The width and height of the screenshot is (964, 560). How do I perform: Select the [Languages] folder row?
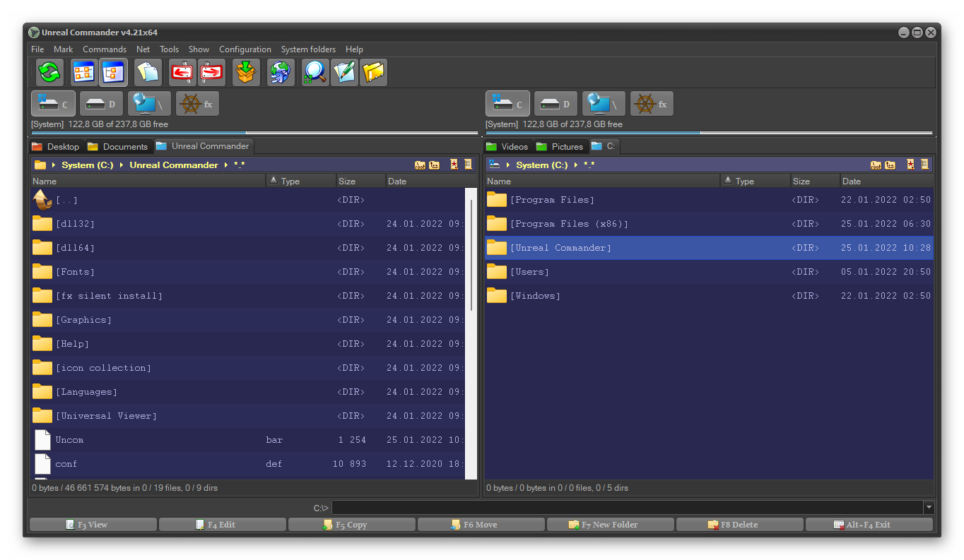tap(248, 392)
